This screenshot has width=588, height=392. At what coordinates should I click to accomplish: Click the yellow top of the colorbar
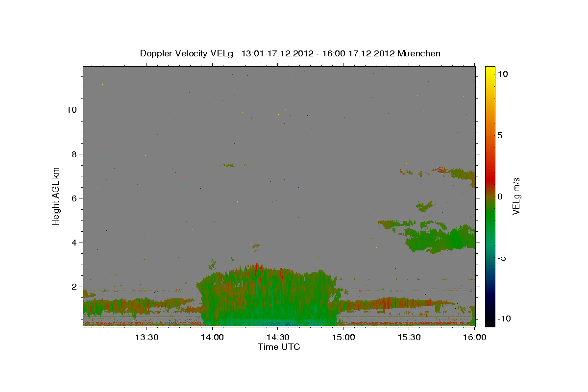coord(490,71)
